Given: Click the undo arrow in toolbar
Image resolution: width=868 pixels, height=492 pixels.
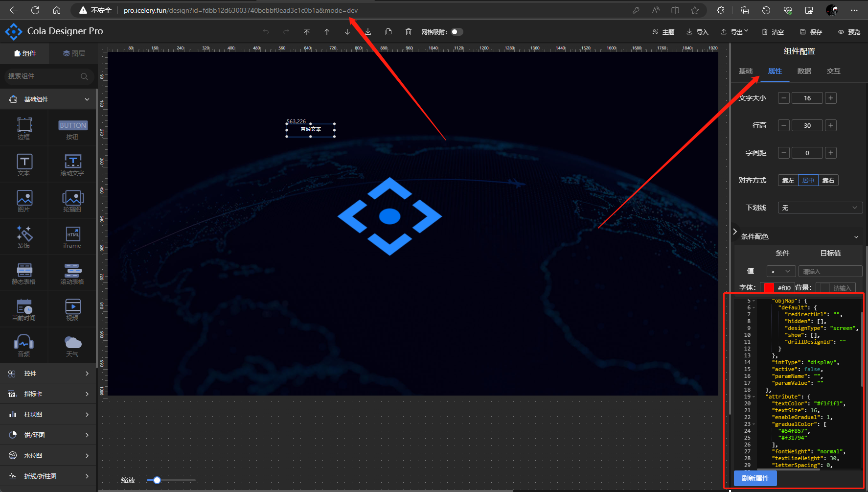Looking at the screenshot, I should pyautogui.click(x=266, y=32).
